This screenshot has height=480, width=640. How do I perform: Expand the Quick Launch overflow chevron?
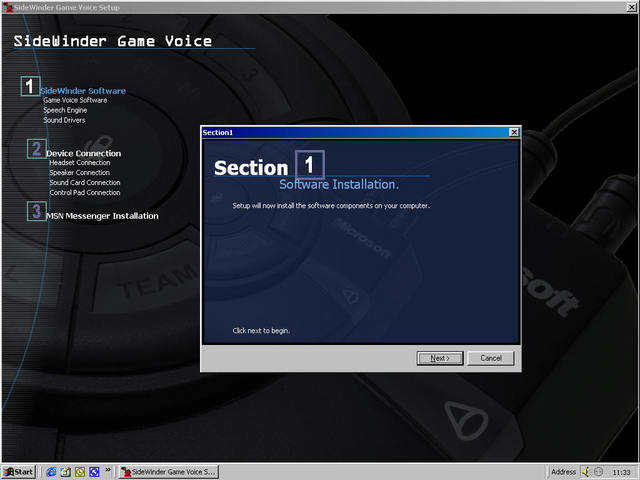(x=108, y=470)
